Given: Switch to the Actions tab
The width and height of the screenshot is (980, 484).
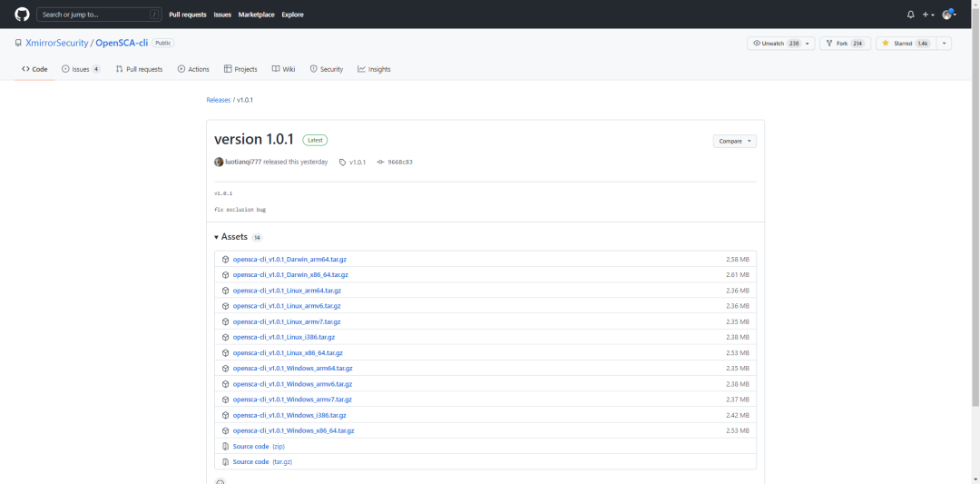Looking at the screenshot, I should coord(193,69).
